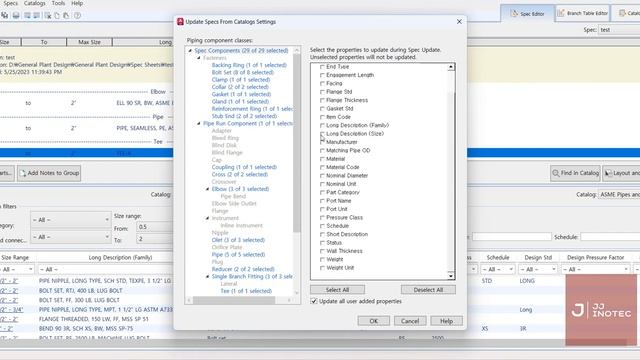Select Reducer (2 of 2 selected) tree item
The height and width of the screenshot is (360, 640).
pos(243,269)
